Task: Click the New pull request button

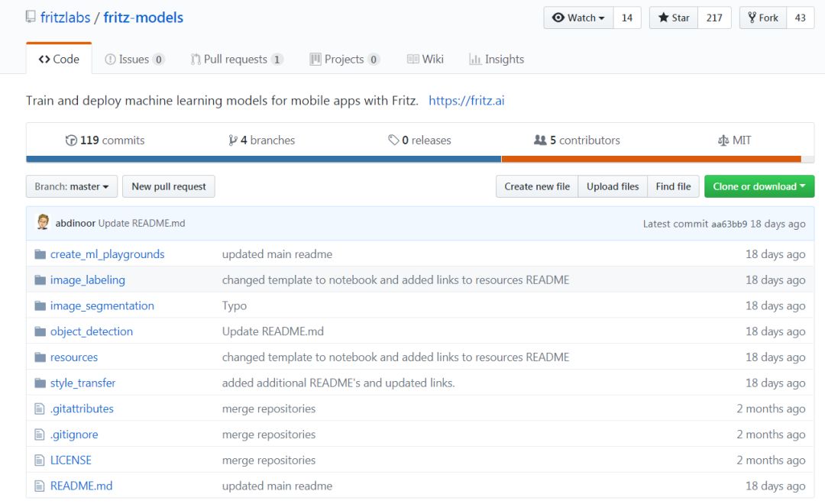Action: coord(169,186)
